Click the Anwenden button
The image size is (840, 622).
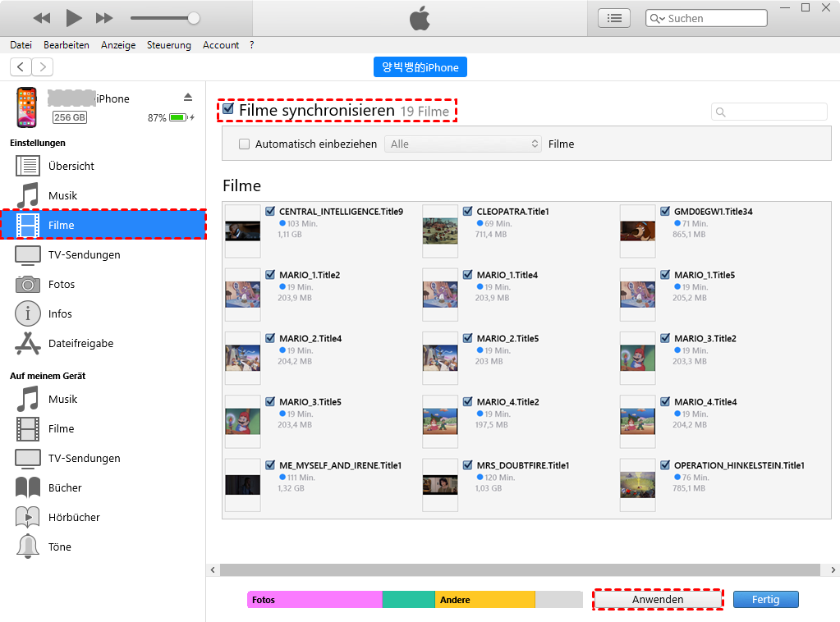click(658, 600)
